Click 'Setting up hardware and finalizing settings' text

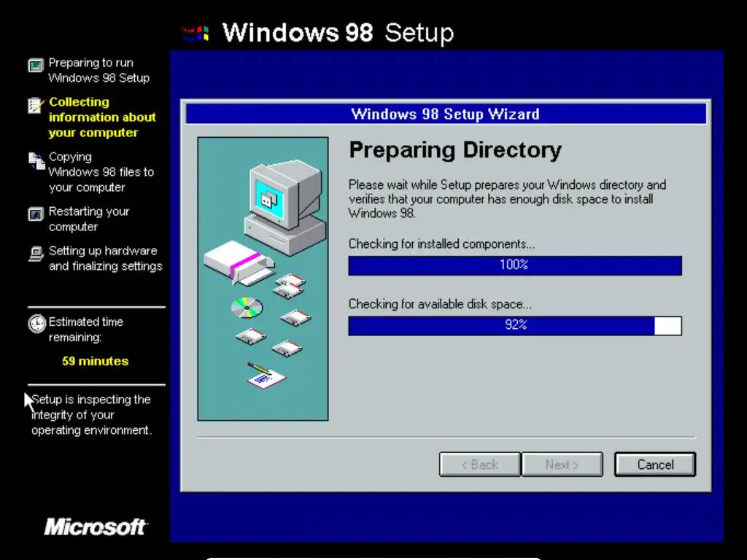point(106,258)
